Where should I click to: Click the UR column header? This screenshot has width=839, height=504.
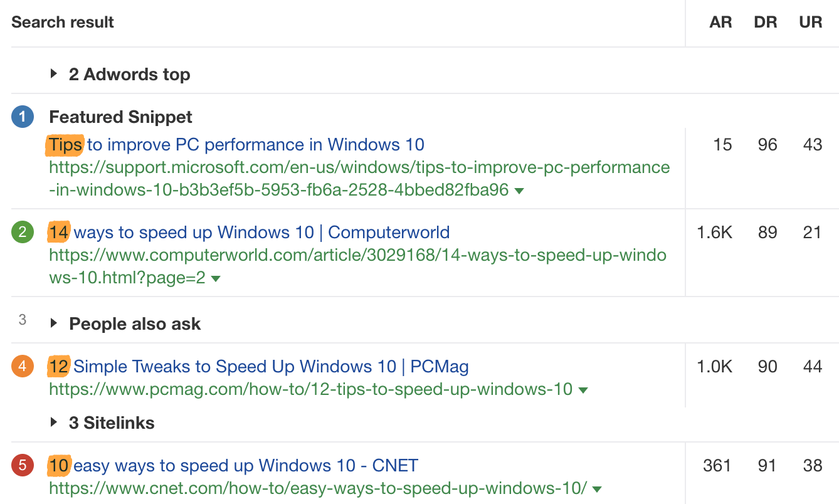811,23
